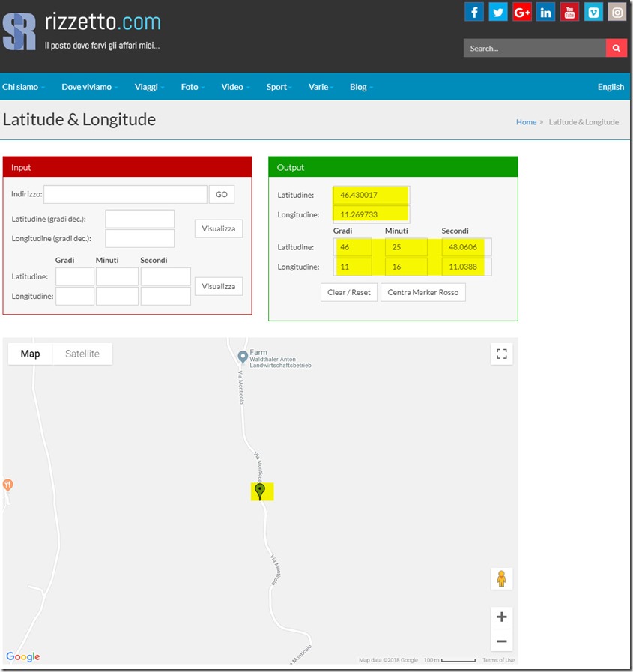The image size is (633, 672).
Task: Switch site language to English
Action: (611, 87)
